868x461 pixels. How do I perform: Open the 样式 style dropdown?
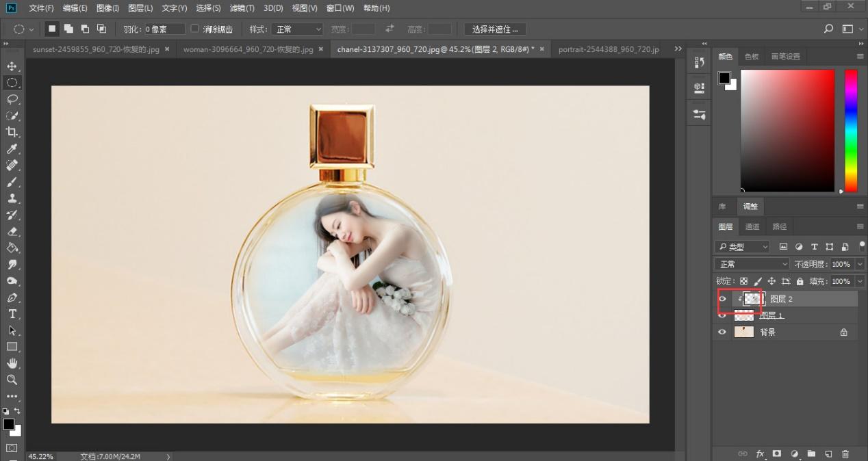pyautogui.click(x=297, y=29)
